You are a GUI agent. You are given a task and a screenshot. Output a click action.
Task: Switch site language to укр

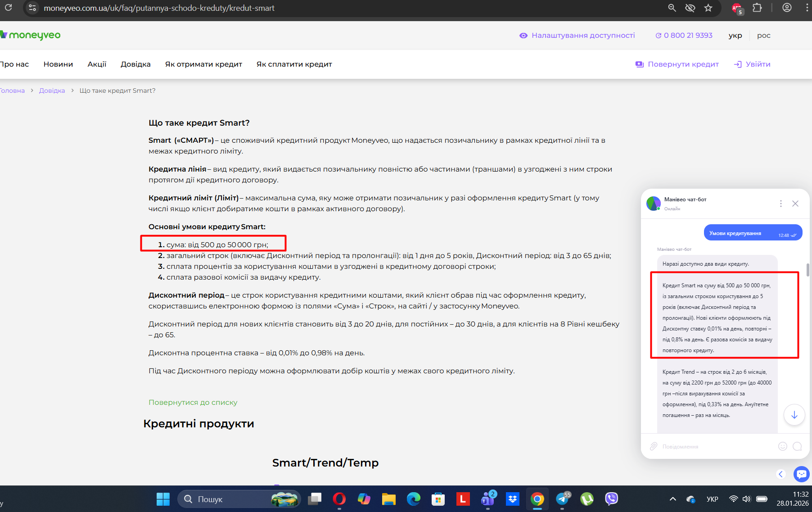[735, 35]
